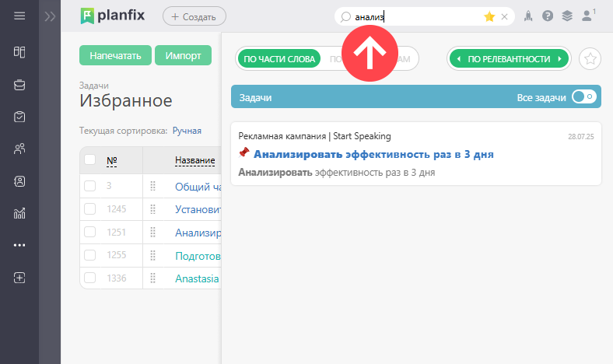Change sorting via 'Ручная' link
Screen dimensions: 613x364
[187, 131]
